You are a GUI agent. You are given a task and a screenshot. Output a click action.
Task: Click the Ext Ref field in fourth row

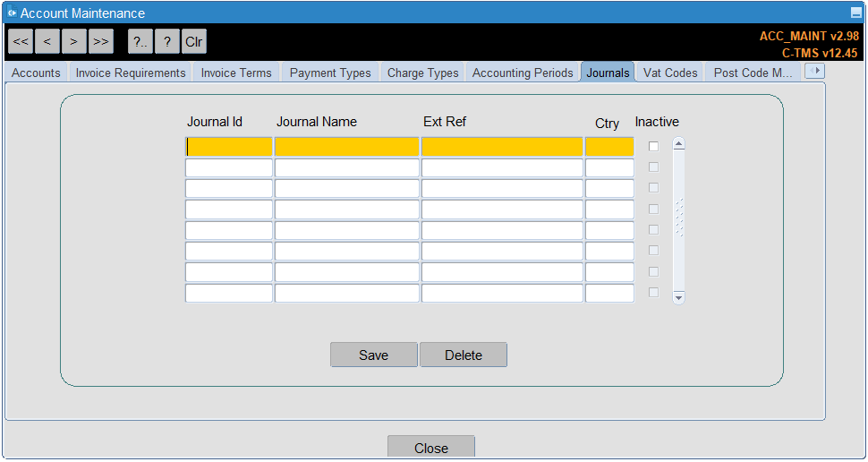click(502, 210)
